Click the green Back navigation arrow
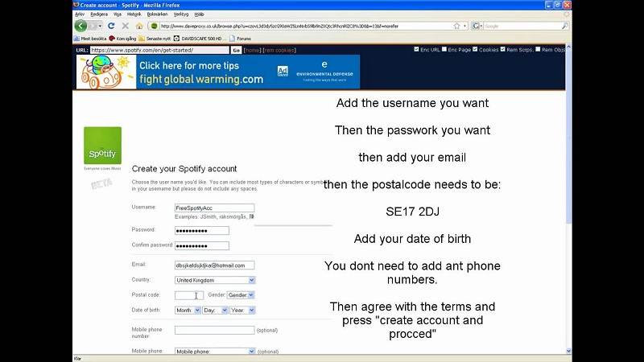Viewport: 644px width, 362px height. [81, 26]
